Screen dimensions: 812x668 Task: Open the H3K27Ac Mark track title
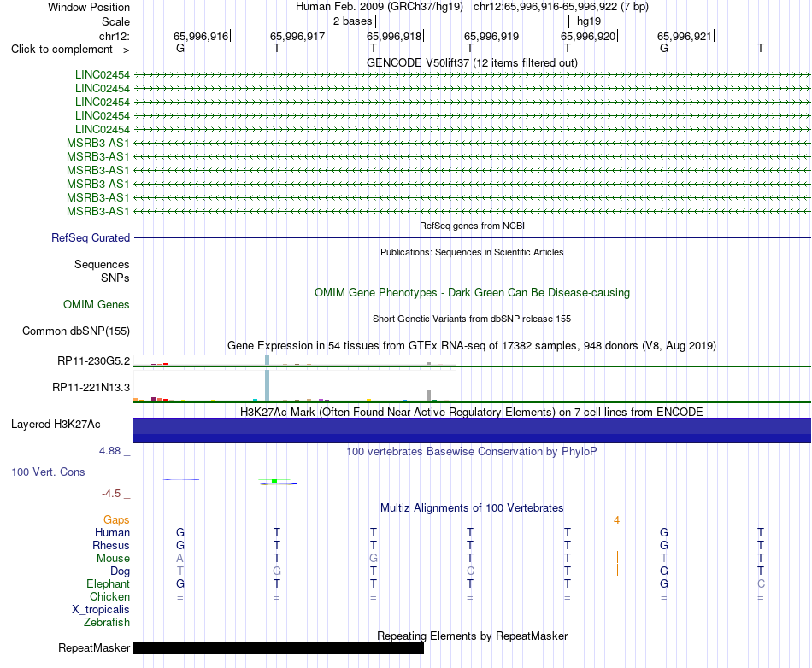click(x=472, y=413)
